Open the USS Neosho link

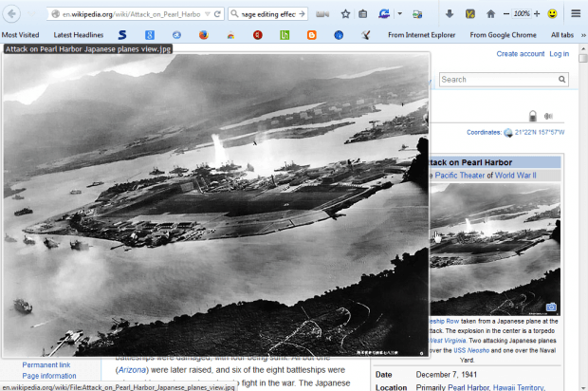(471, 350)
